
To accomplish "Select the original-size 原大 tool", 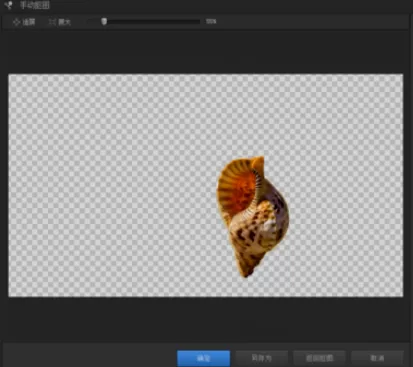I will click(60, 22).
